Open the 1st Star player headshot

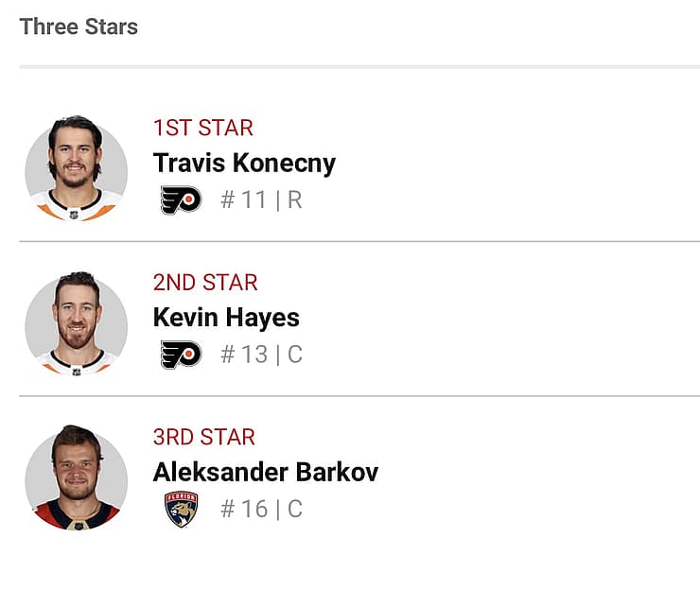click(76, 168)
